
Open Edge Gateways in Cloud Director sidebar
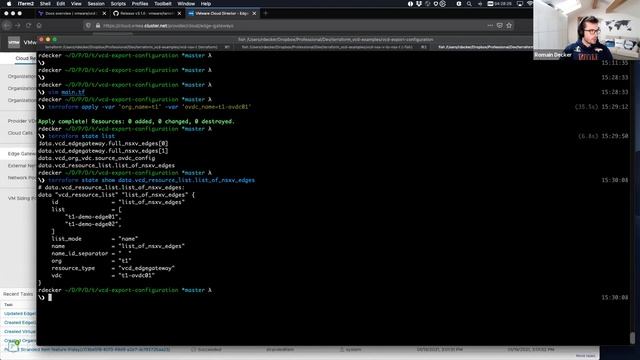[22, 154]
